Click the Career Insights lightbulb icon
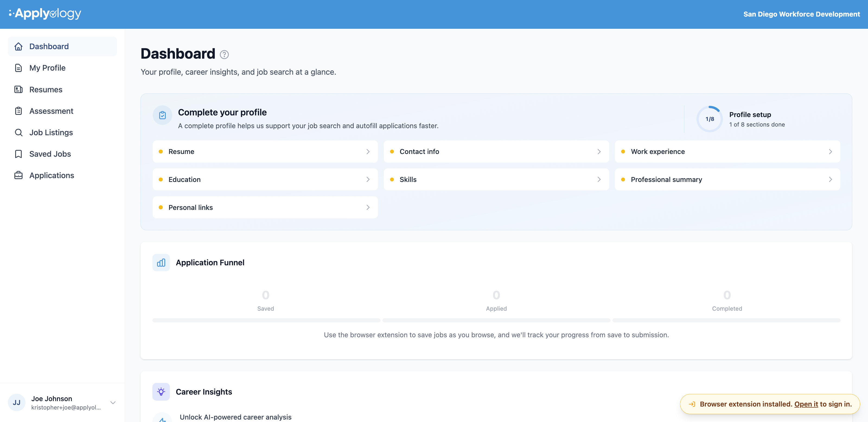868x422 pixels. pyautogui.click(x=161, y=392)
